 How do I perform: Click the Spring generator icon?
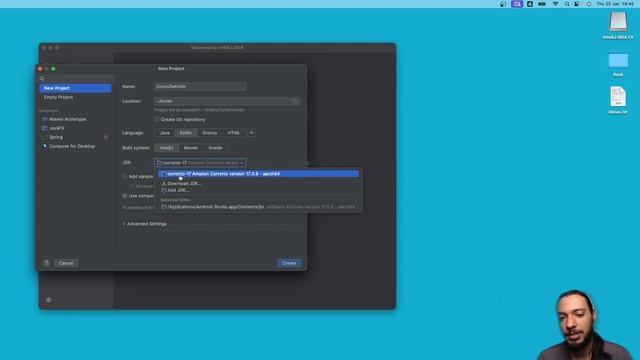coord(45,137)
